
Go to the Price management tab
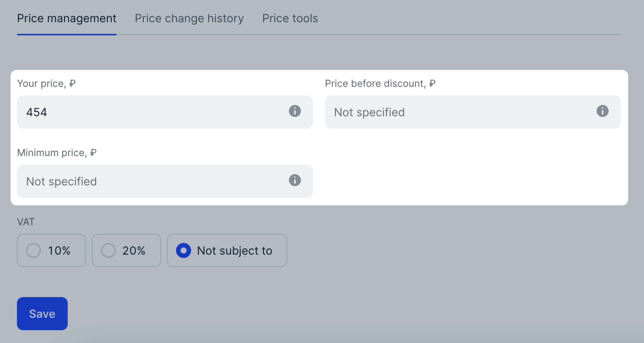coord(67,18)
